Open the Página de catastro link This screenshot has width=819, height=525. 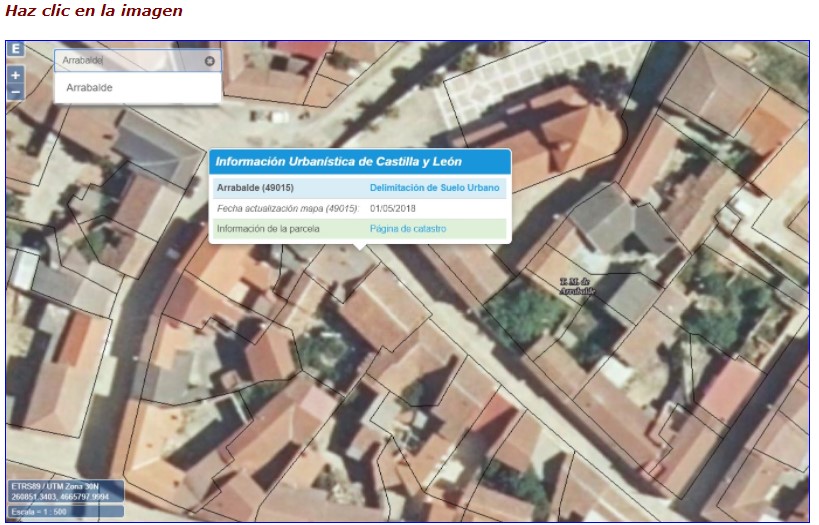point(408,229)
